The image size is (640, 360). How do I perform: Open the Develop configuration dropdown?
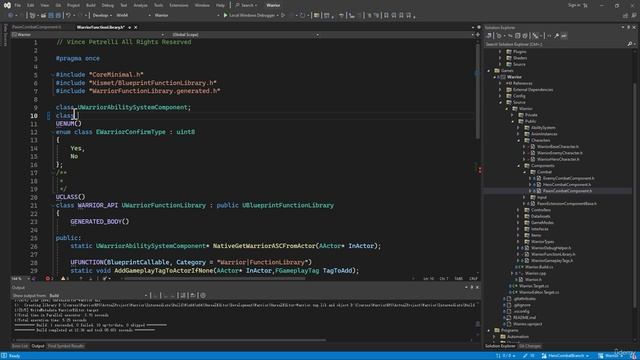[x=102, y=16]
